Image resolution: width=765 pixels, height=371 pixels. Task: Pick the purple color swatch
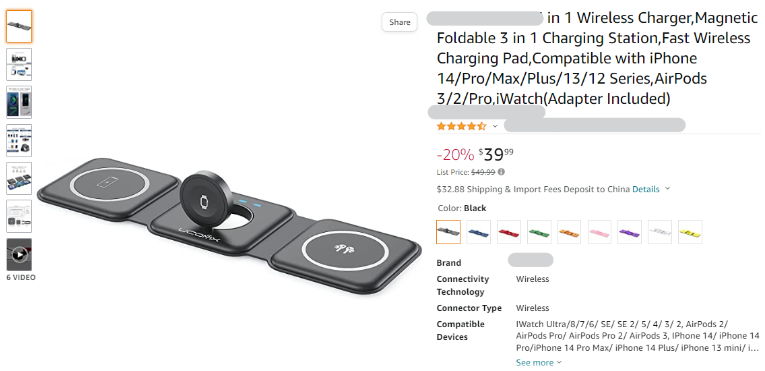click(x=630, y=232)
